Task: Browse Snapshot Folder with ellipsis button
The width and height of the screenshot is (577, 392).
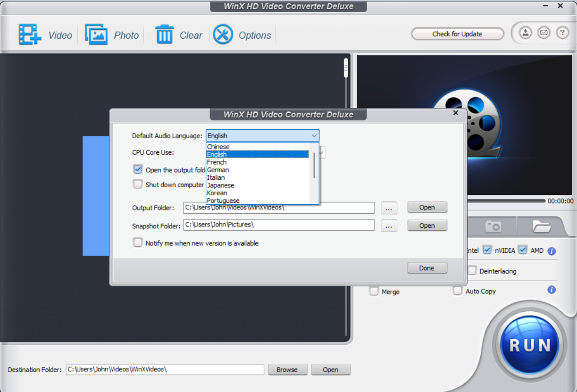Action: coord(389,226)
